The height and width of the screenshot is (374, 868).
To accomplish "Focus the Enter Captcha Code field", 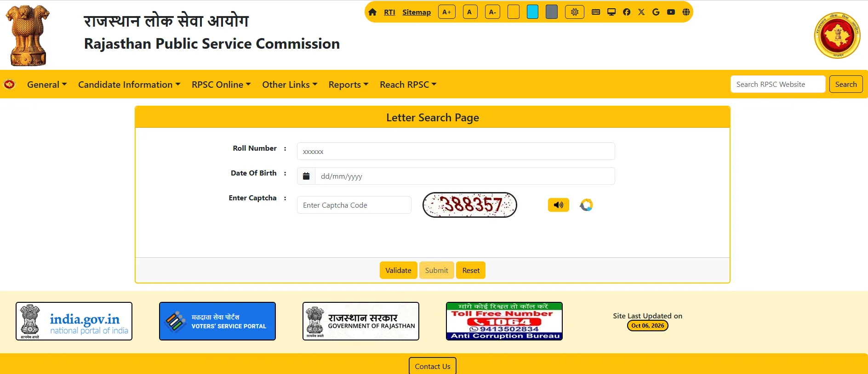I will click(354, 205).
